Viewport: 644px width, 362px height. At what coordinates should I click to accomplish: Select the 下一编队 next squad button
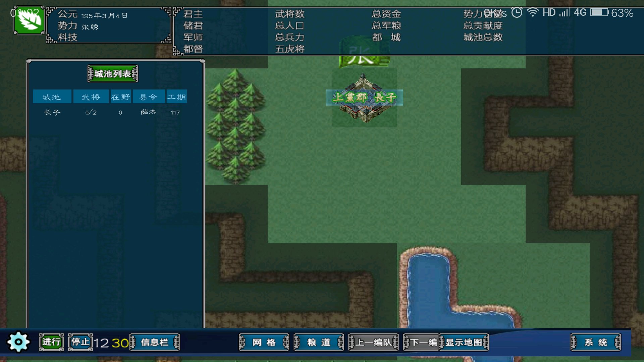pyautogui.click(x=421, y=342)
